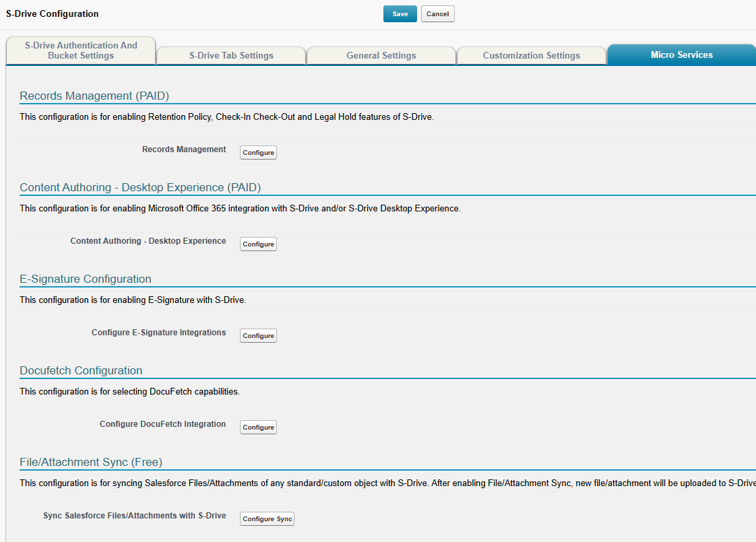Click the File/Attachment Sync (Free) heading

pos(91,463)
